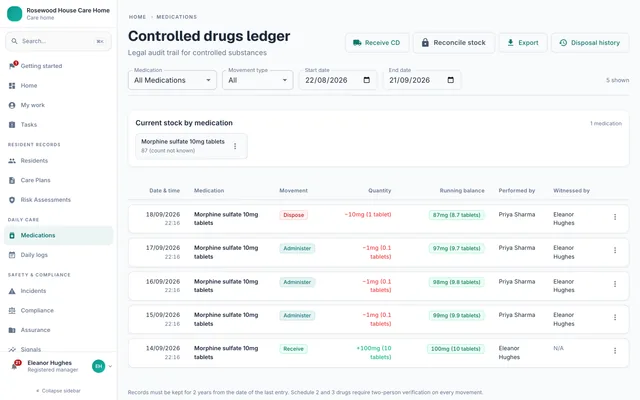Open Morphine sulfate stock card options menu

235,146
